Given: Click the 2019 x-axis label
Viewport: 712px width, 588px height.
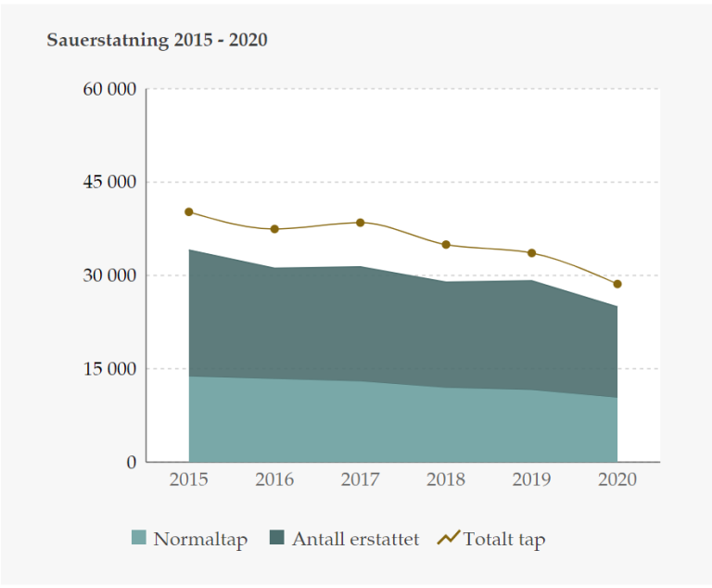Looking at the screenshot, I should click(532, 479).
